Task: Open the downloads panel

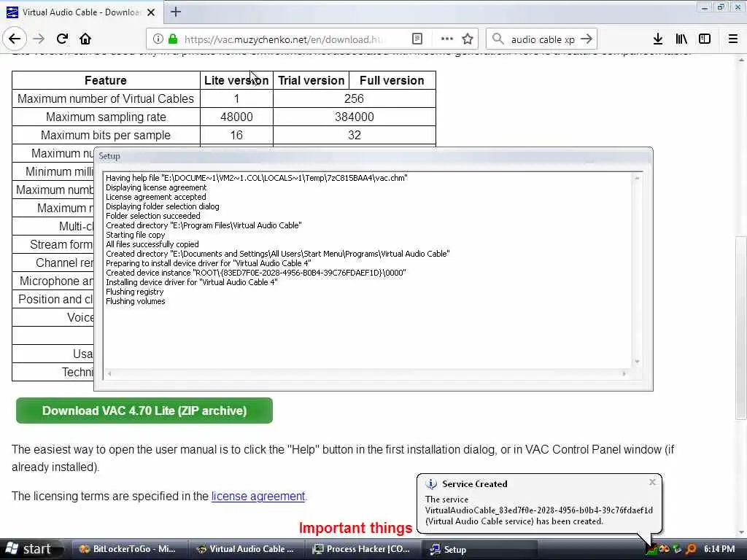Action: (x=658, y=39)
